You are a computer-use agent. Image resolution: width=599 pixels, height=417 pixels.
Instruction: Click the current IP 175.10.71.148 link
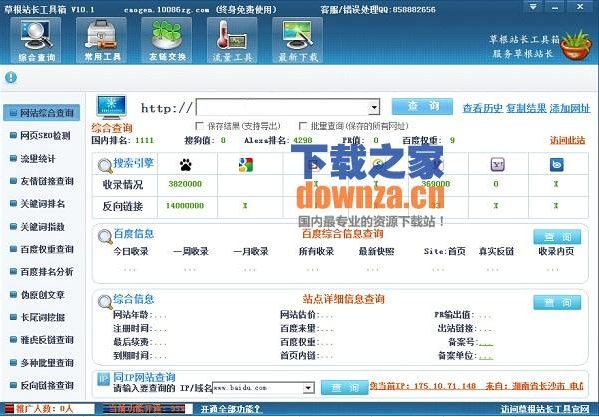click(477, 386)
